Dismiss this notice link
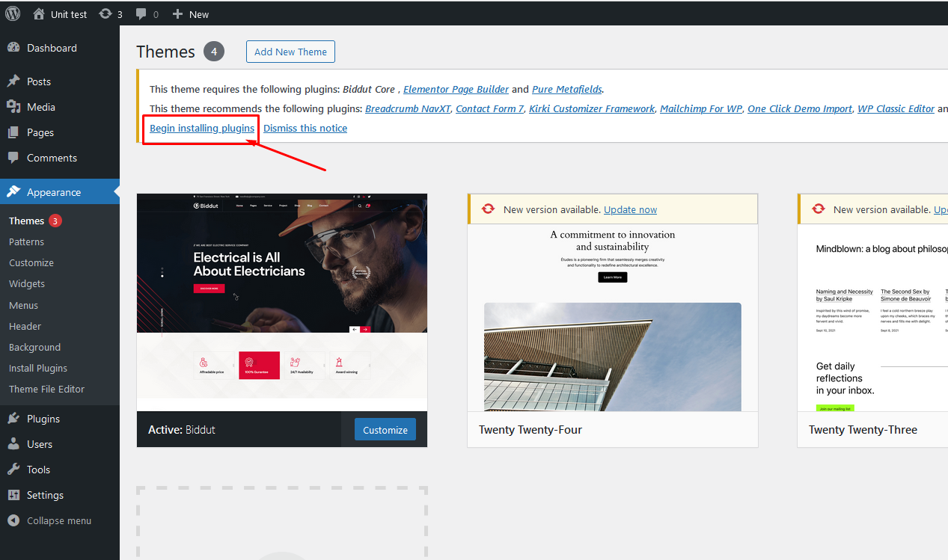This screenshot has height=560, width=948. 305,128
